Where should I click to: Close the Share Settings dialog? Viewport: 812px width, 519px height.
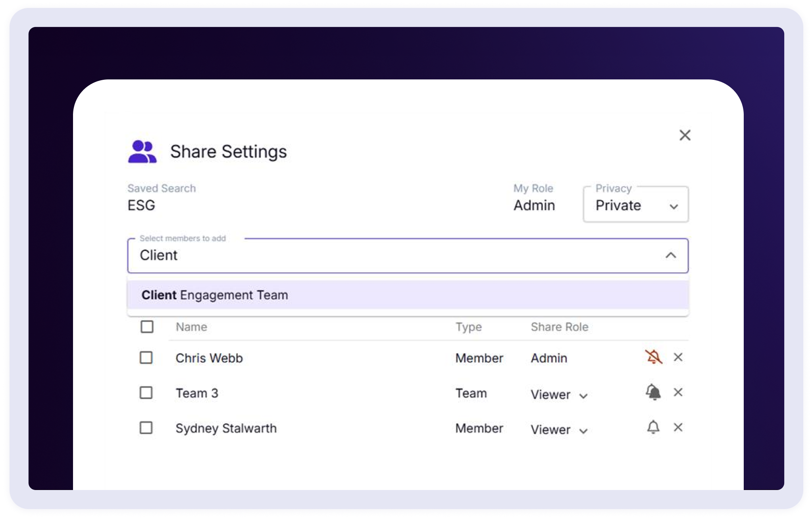(x=685, y=135)
